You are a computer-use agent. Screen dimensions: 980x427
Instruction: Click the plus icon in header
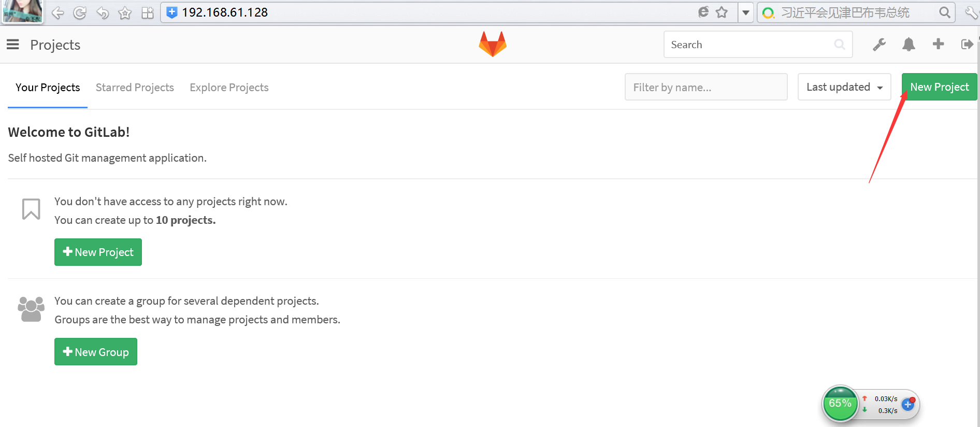pyautogui.click(x=938, y=44)
